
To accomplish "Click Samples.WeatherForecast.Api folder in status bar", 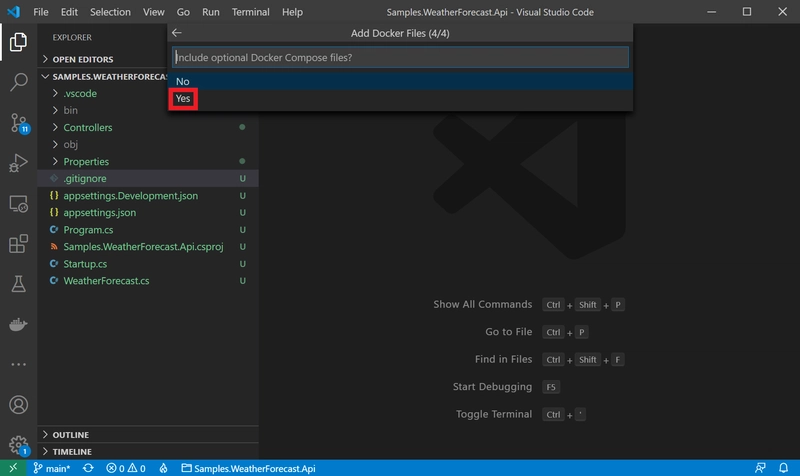I will click(x=249, y=468).
